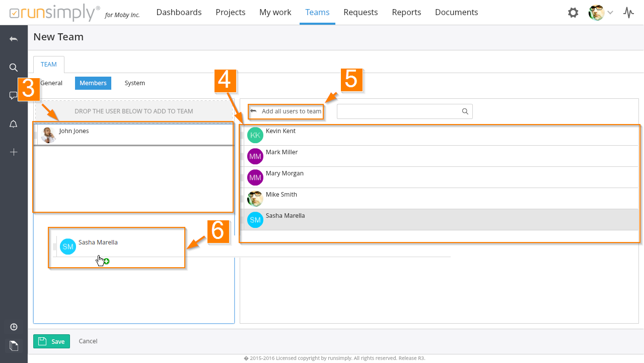Screen dimensions: 644x363
Task: Click the documents copy icon in sidebar
Action: click(x=14, y=346)
